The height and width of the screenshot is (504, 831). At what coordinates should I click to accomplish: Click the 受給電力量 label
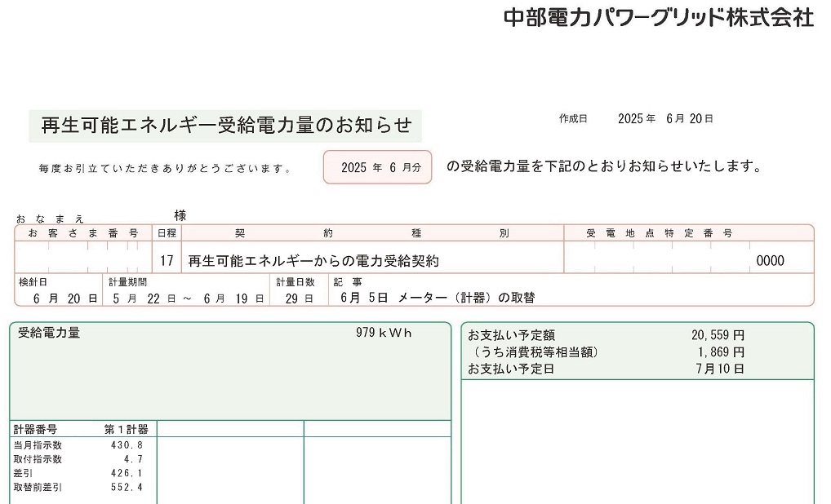point(49,333)
